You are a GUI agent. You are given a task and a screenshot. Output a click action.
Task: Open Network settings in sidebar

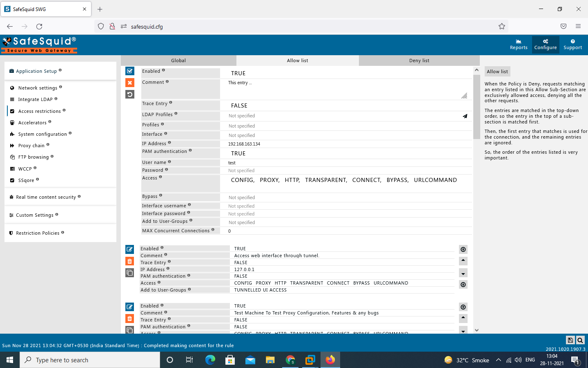38,88
